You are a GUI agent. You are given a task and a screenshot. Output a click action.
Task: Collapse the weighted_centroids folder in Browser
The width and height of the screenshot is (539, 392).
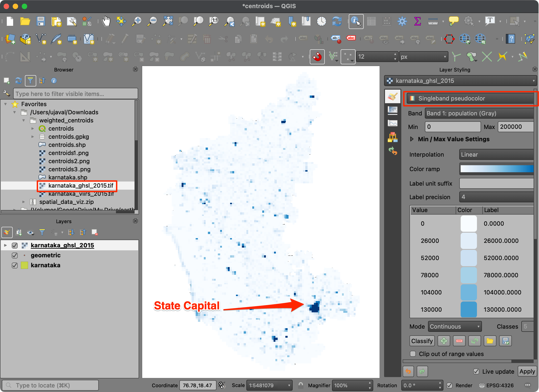24,120
